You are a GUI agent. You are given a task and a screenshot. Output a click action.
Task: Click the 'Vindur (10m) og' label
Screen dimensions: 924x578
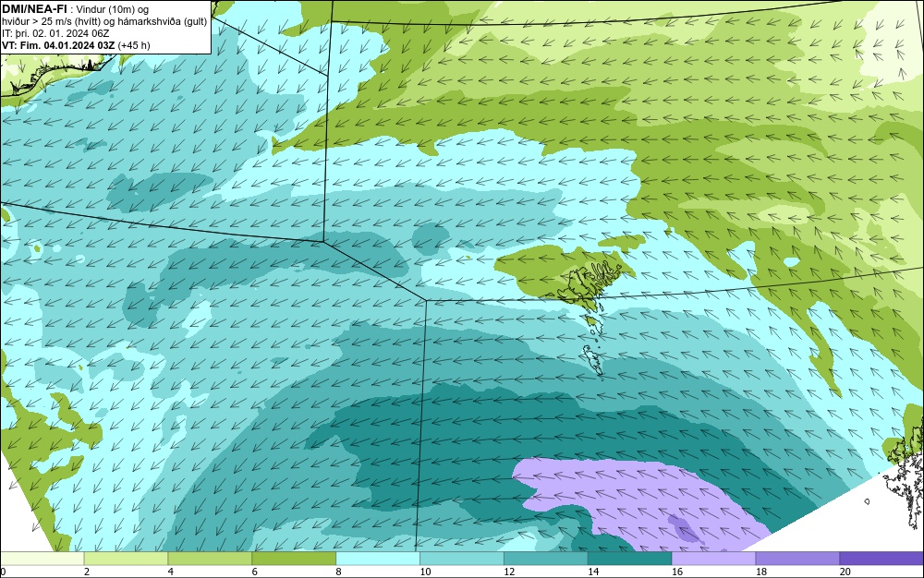113,8
